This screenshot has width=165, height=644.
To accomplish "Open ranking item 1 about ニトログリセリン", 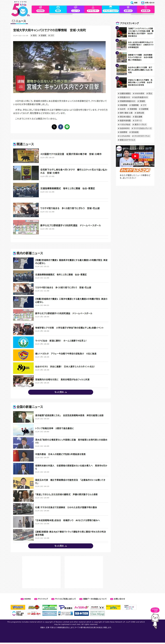I will click(x=135, y=32).
